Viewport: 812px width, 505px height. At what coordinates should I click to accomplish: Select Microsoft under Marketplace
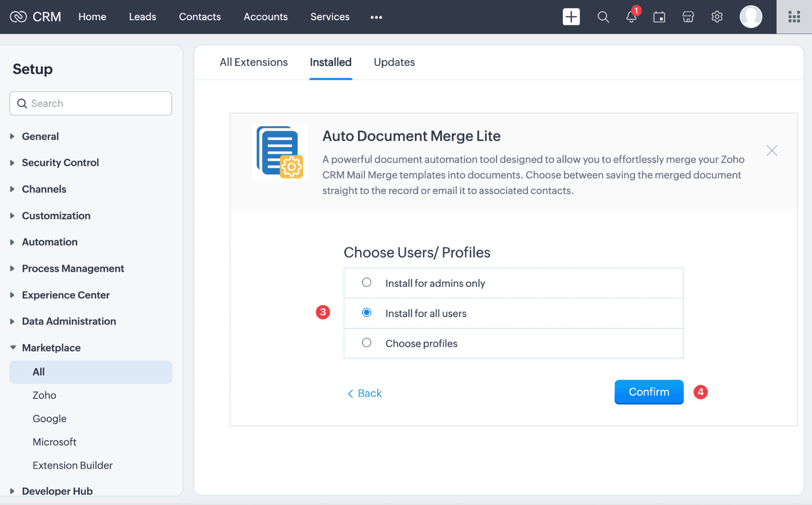pyautogui.click(x=54, y=442)
